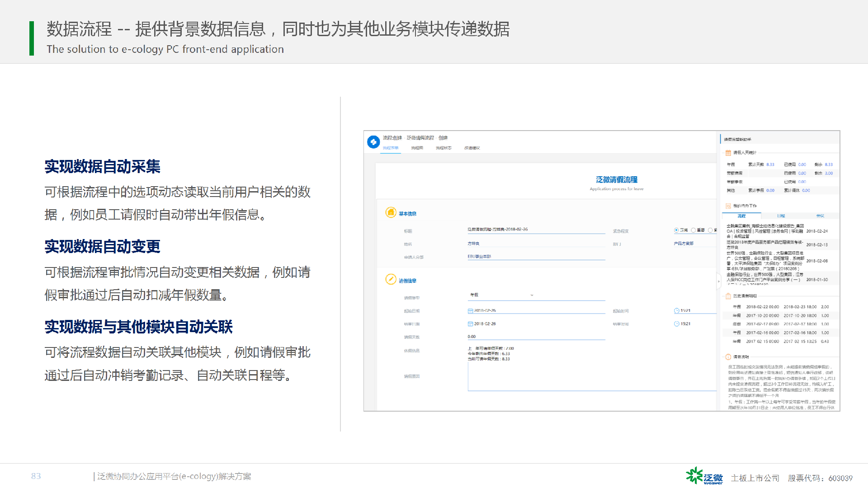Image resolution: width=868 pixels, height=488 pixels.
Task: Click the blue workflow logo icon
Action: point(373,142)
